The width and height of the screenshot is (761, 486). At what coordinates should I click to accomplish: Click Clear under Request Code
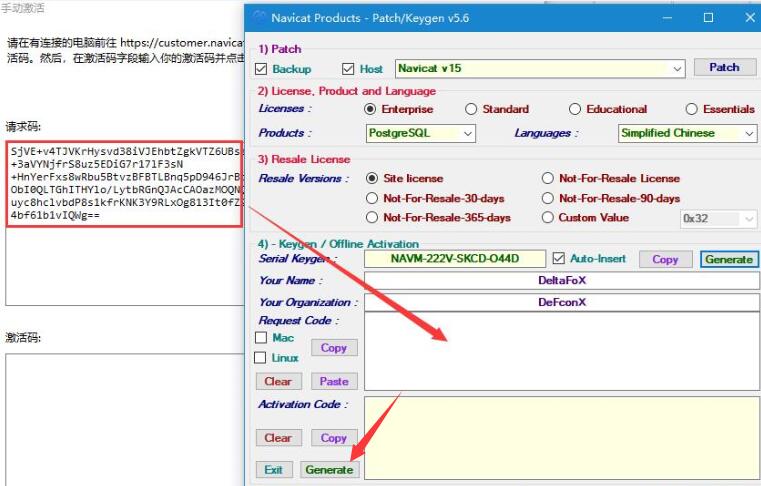(279, 381)
